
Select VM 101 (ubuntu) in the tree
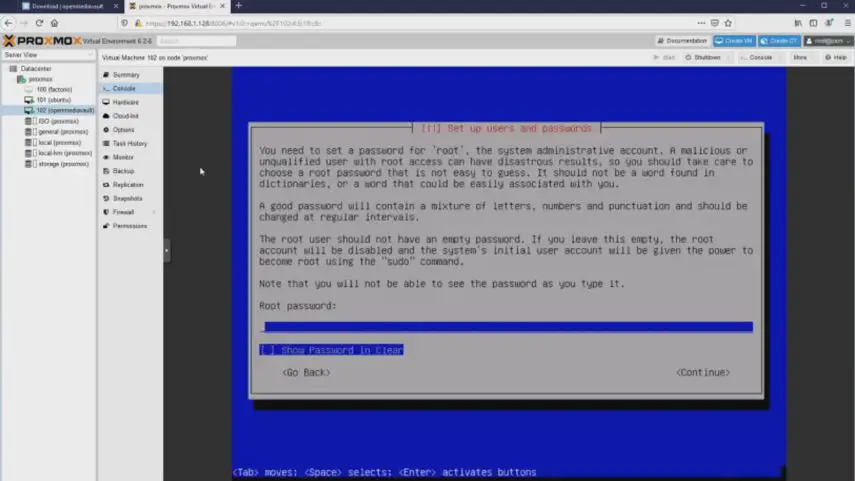point(54,100)
